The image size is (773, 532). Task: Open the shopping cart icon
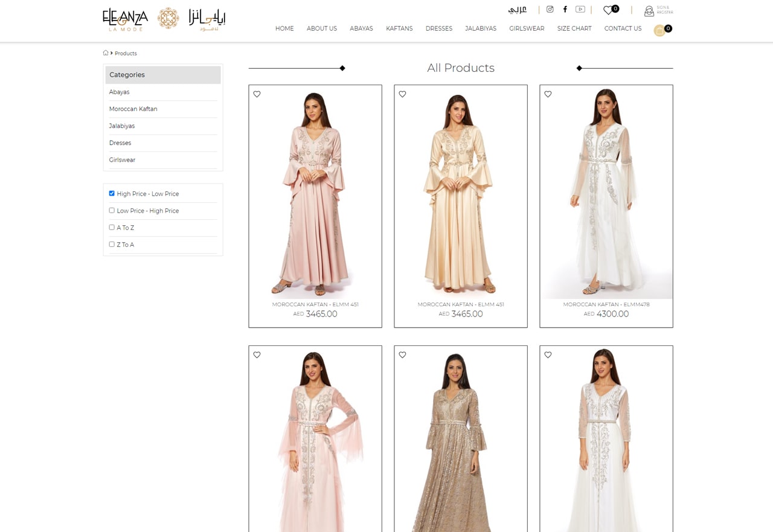click(x=659, y=31)
